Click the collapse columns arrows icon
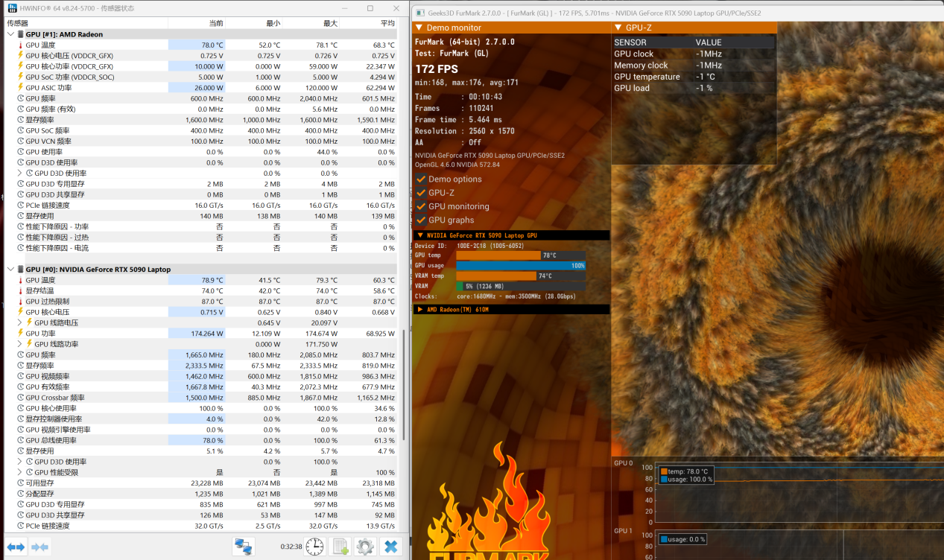This screenshot has width=944, height=560. tap(40, 547)
